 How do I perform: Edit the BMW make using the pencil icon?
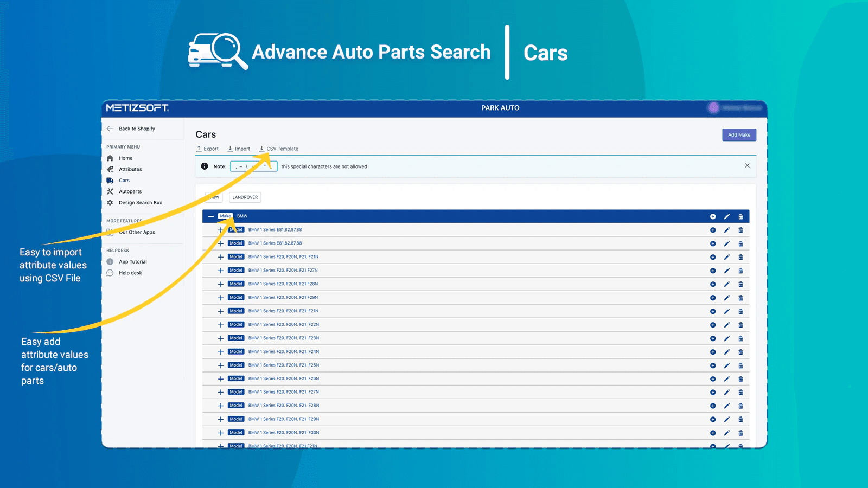727,216
